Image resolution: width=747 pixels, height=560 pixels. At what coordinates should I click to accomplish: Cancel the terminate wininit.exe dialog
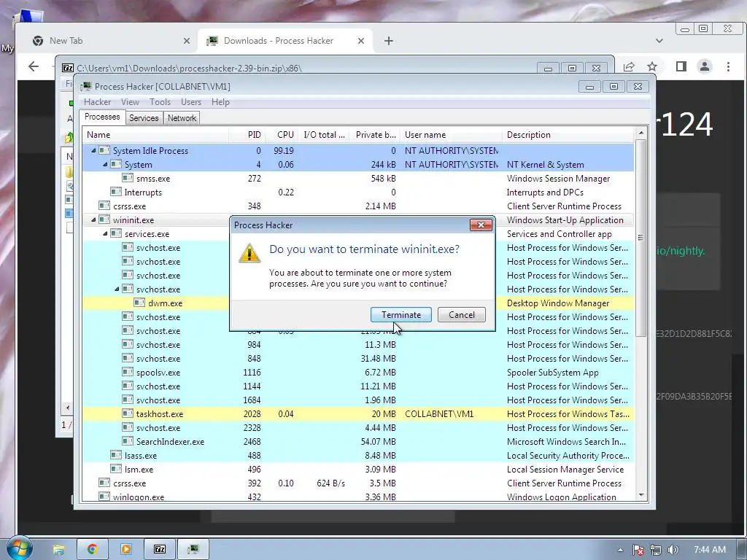(x=462, y=315)
